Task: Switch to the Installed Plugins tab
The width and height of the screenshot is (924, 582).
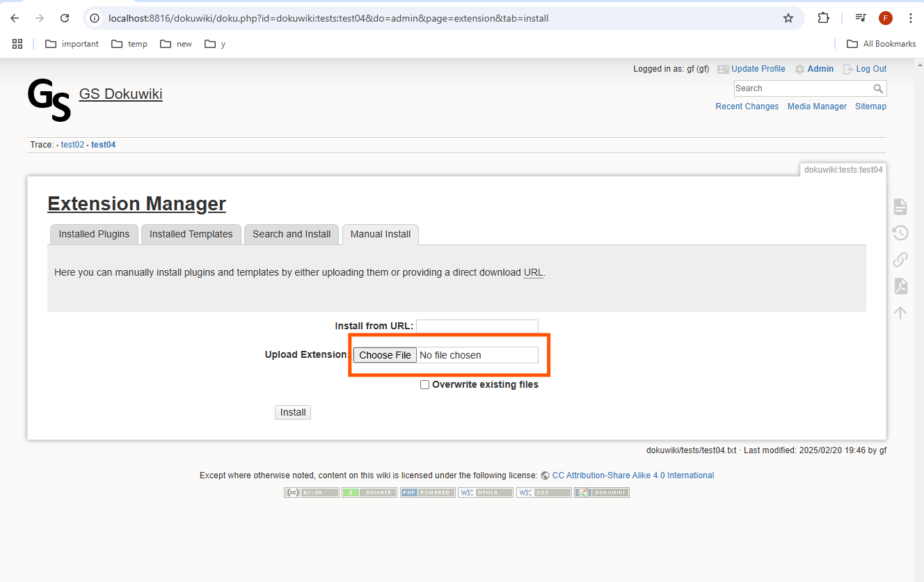Action: pos(94,234)
